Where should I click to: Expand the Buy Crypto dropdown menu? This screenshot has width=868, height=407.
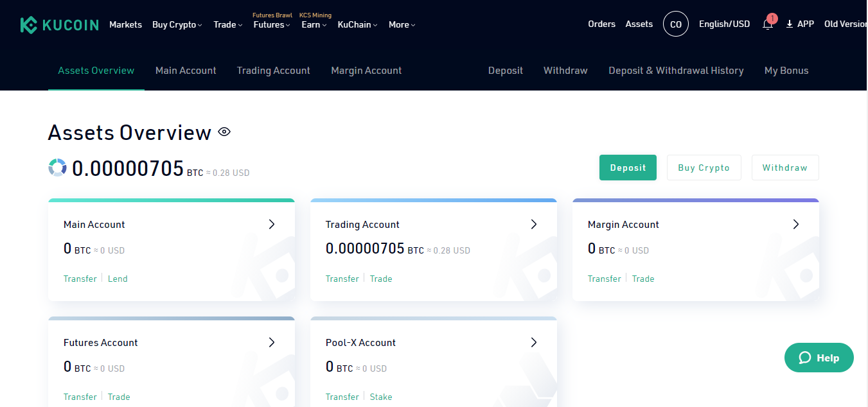point(177,24)
